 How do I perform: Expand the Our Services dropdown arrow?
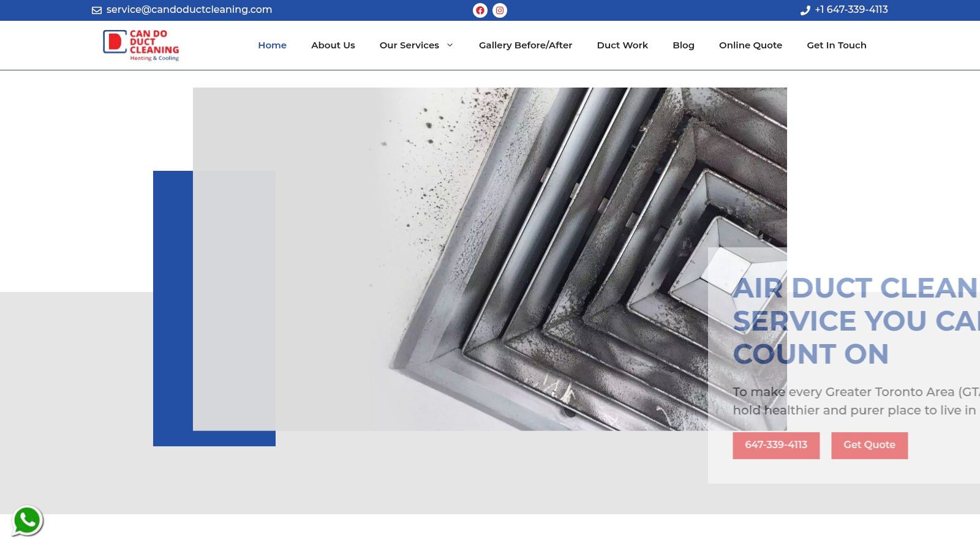pos(450,45)
